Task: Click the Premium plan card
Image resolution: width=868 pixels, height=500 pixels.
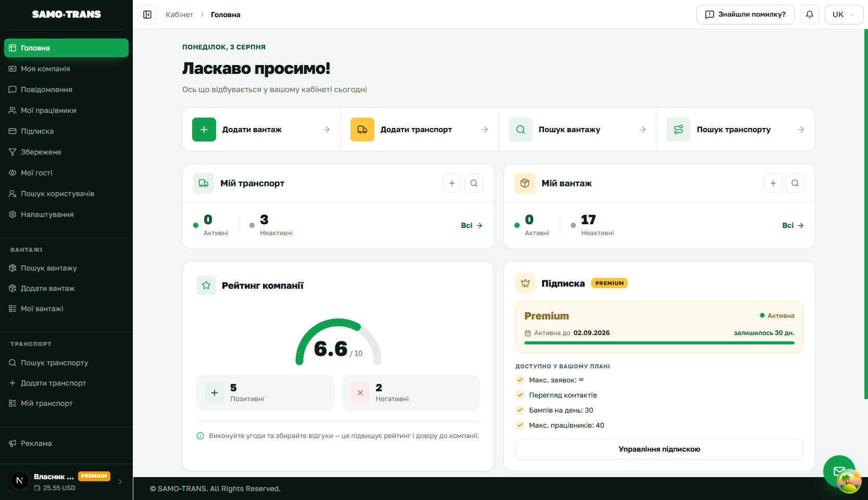Action: (659, 327)
